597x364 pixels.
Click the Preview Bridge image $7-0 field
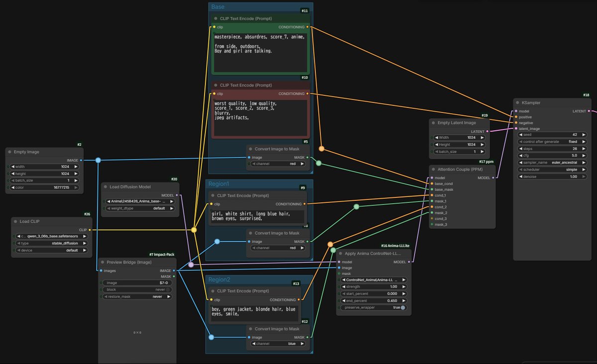(x=138, y=282)
